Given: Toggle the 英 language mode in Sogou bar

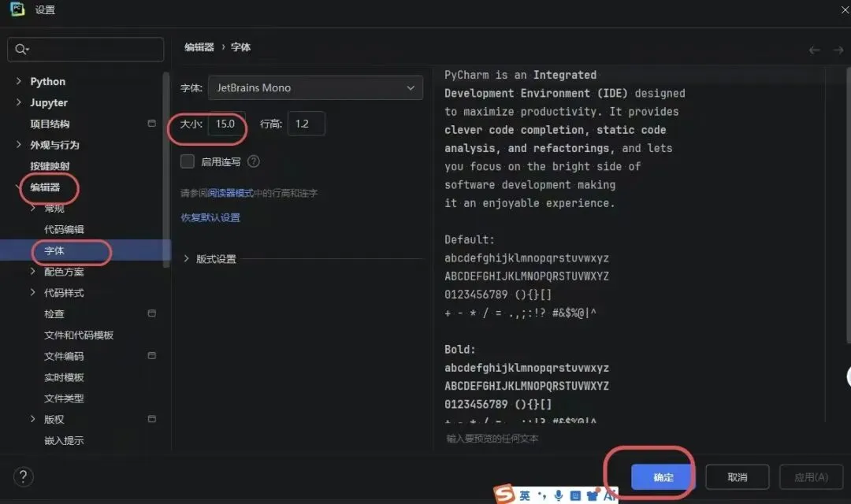Looking at the screenshot, I should pos(524,495).
